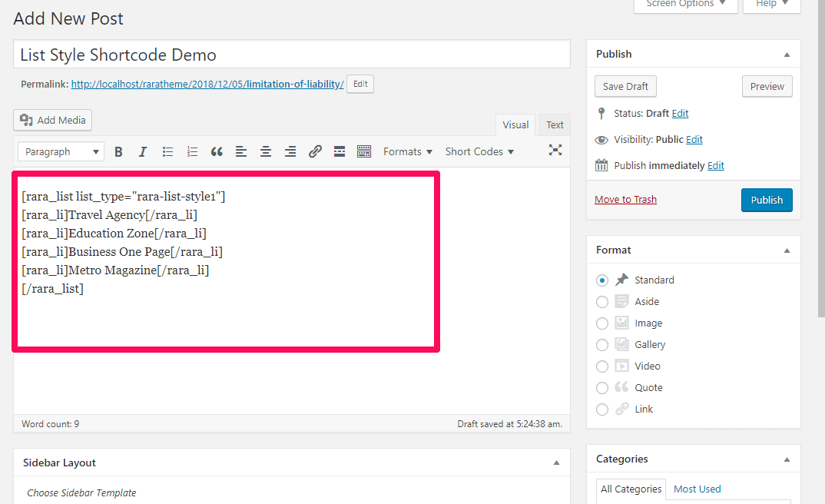825x504 pixels.
Task: Select the Standard post format radio
Action: point(602,280)
